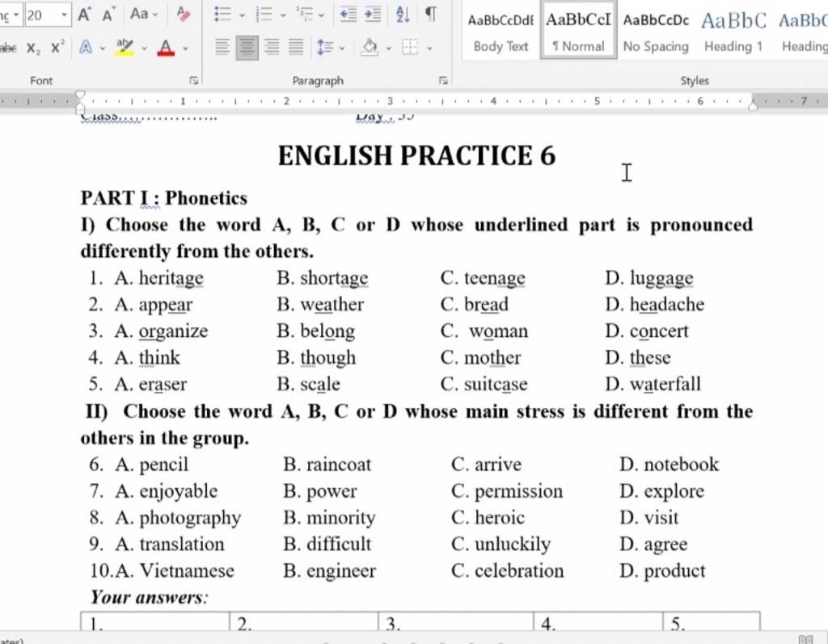Viewport: 828px width, 644px height.
Task: Click the word heritage
Action: click(x=171, y=279)
